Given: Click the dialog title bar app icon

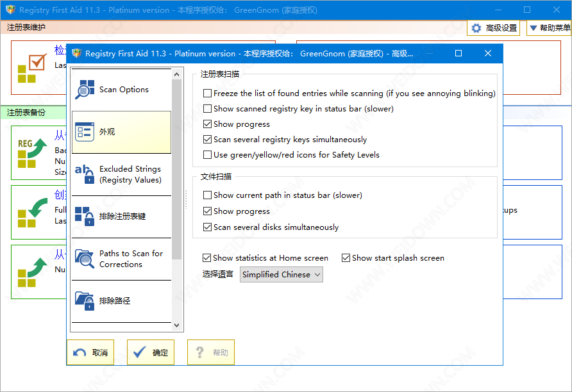Looking at the screenshot, I should pos(76,54).
